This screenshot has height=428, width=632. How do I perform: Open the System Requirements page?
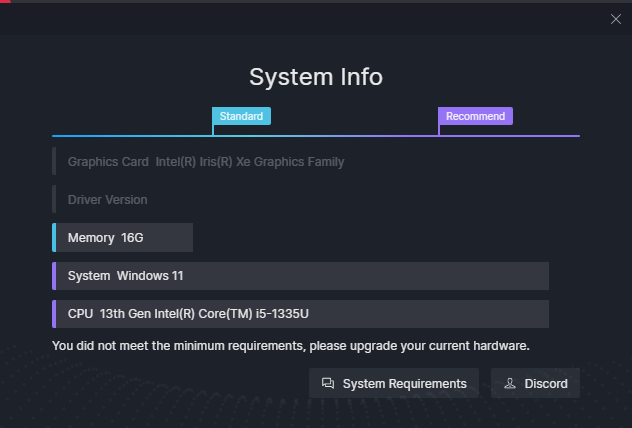point(394,383)
